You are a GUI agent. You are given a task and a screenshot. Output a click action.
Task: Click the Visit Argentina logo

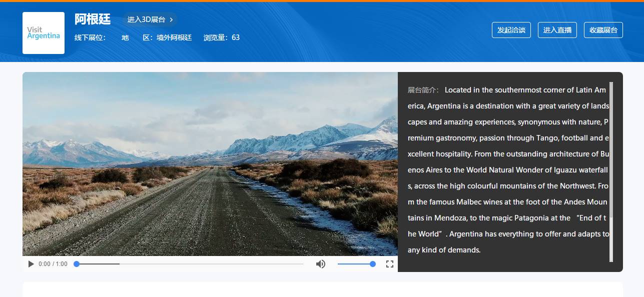[44, 33]
